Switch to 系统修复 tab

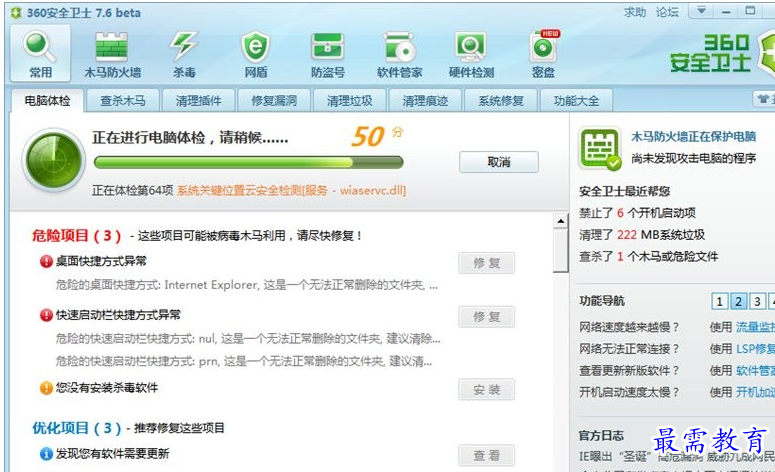(501, 101)
